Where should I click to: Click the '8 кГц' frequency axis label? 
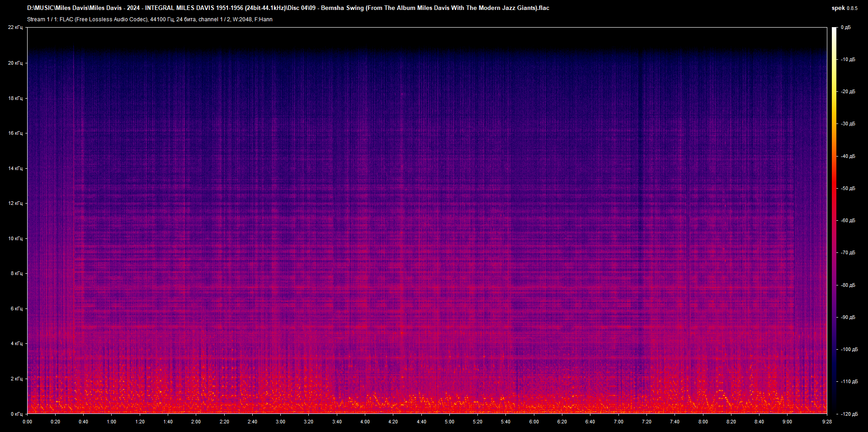click(17, 273)
